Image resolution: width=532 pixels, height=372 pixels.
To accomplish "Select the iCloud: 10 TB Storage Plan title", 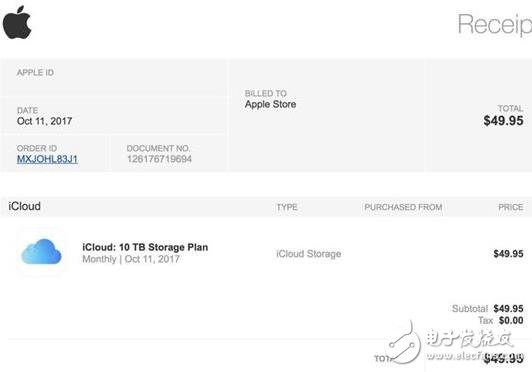I will pyautogui.click(x=145, y=247).
